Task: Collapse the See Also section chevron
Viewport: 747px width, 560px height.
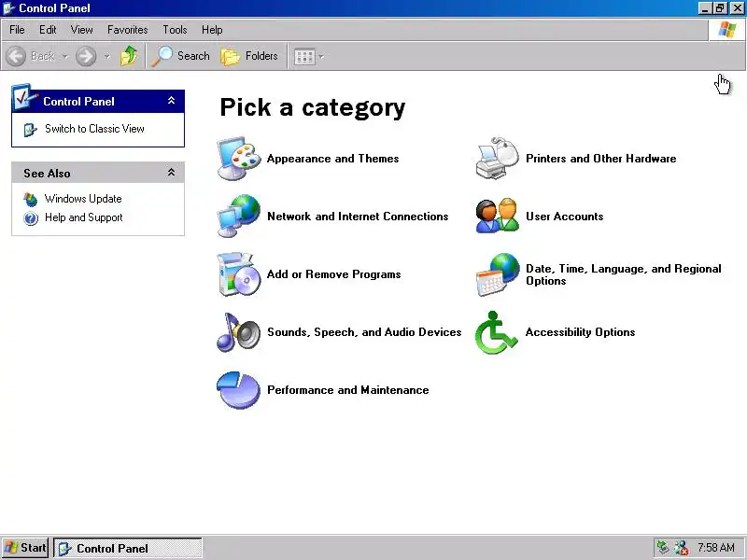Action: 171,173
